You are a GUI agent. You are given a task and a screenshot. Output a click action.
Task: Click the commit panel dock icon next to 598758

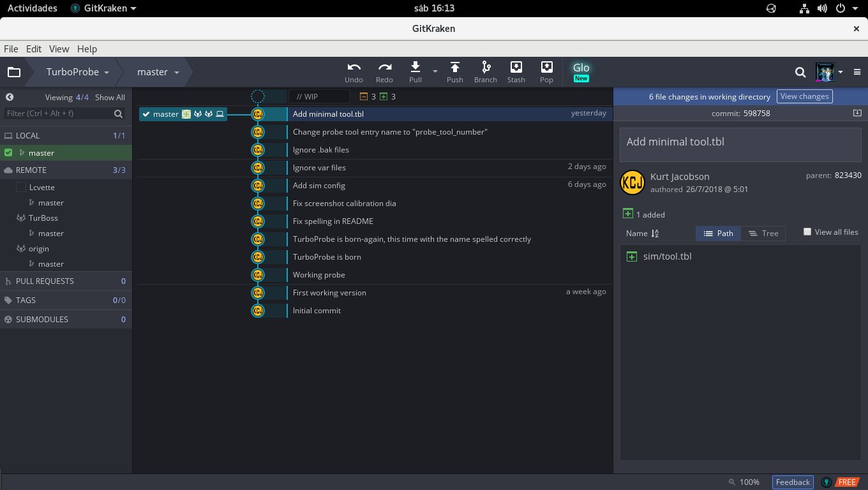click(857, 113)
